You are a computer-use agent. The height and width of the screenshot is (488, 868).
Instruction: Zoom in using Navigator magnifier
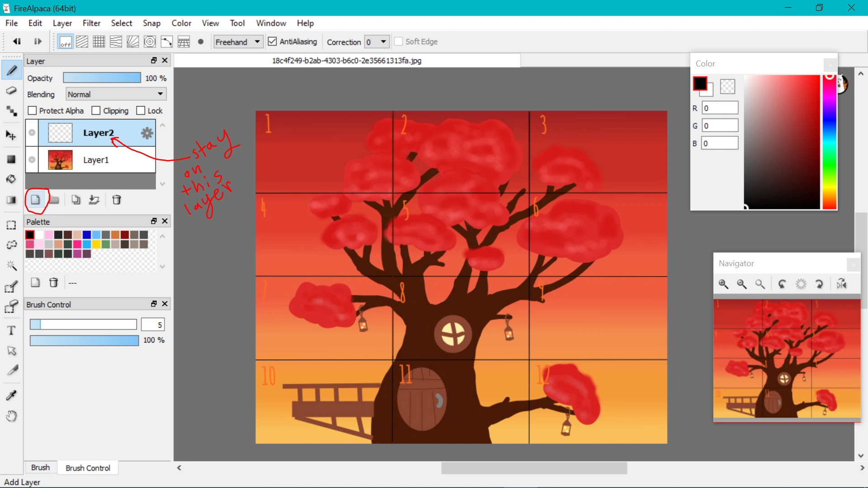click(723, 284)
